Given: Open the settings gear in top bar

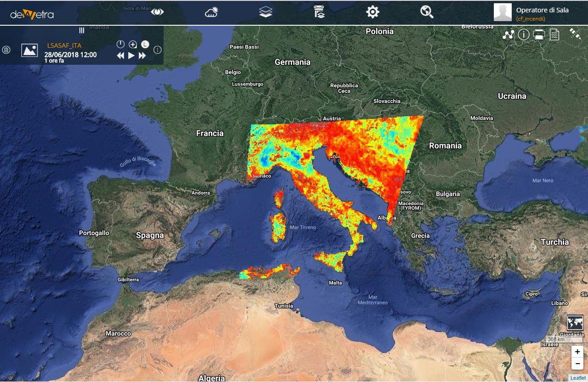Looking at the screenshot, I should [373, 12].
